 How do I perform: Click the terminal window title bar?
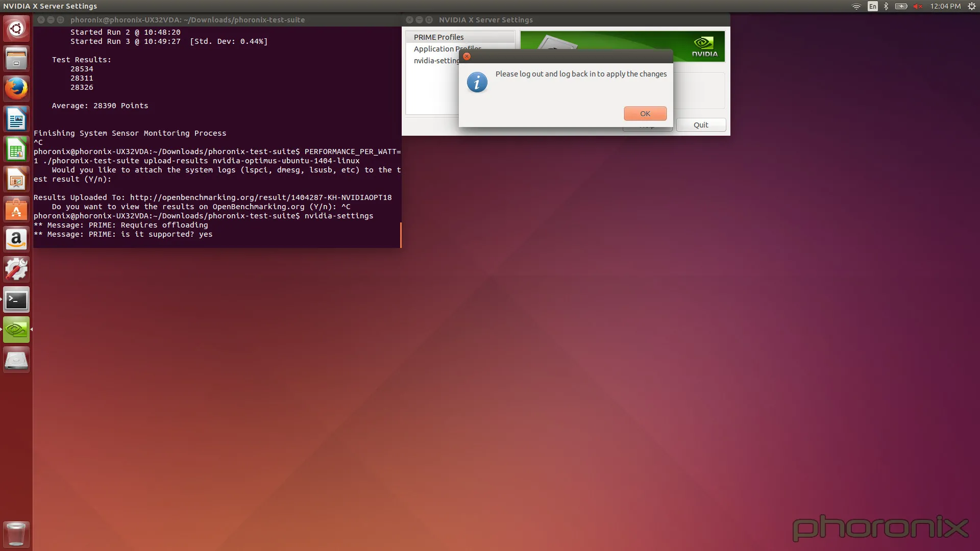[x=217, y=20]
